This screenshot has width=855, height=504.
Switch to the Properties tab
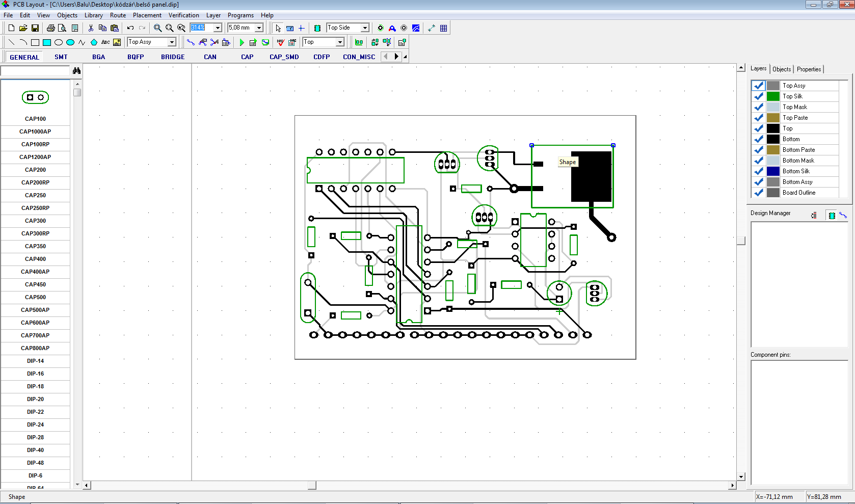(x=809, y=69)
